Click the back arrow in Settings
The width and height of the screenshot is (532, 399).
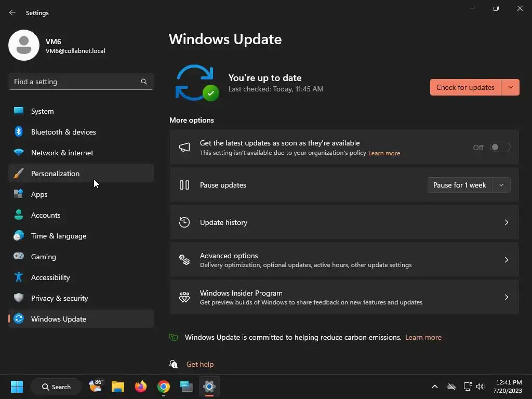click(x=12, y=12)
